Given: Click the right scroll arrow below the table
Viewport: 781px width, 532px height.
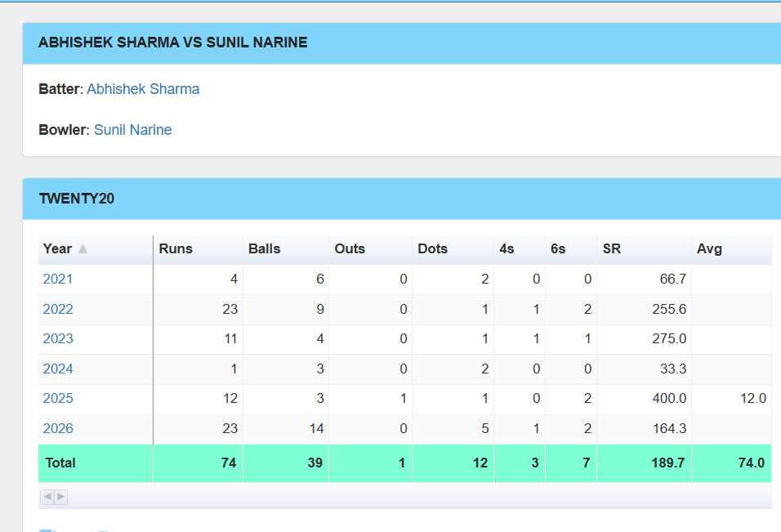Looking at the screenshot, I should point(60,497).
